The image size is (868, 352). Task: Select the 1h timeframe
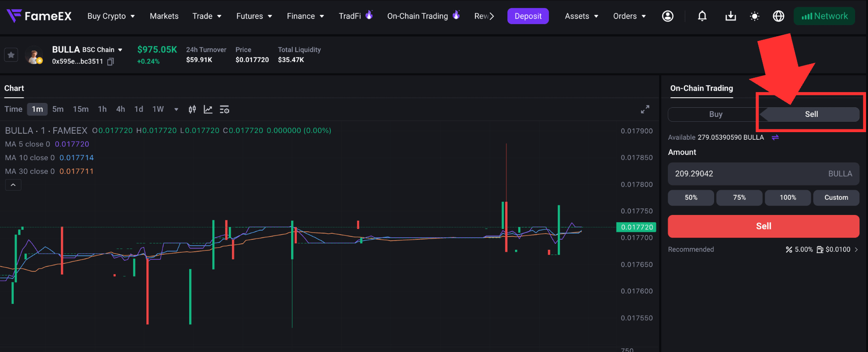pyautogui.click(x=102, y=109)
